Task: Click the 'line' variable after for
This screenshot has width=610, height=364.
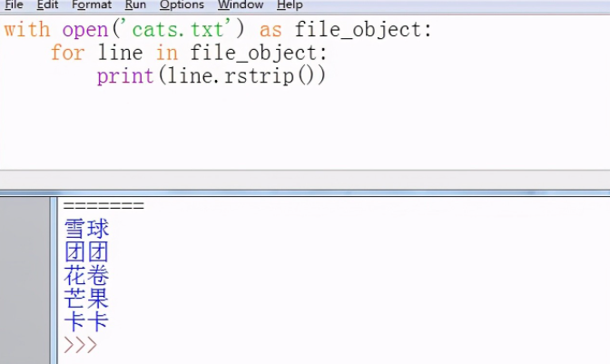Action: [120, 53]
